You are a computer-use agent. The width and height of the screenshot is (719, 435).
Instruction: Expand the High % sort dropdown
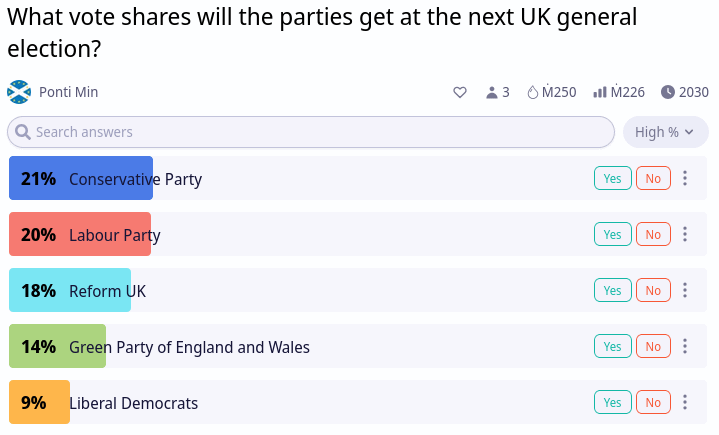click(x=665, y=132)
